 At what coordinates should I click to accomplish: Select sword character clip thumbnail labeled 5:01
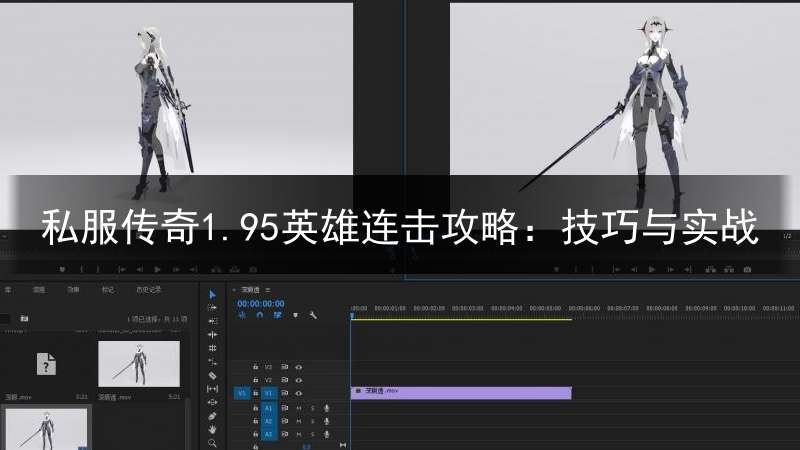coord(139,364)
